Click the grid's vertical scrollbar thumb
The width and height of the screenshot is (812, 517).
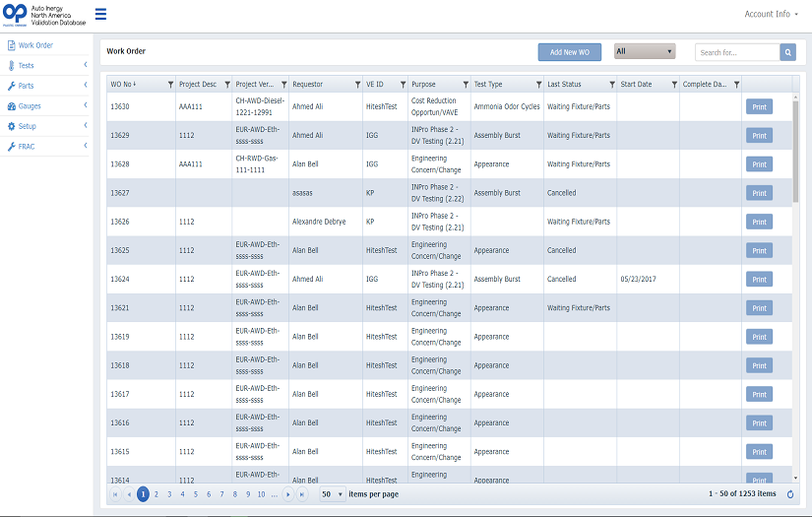(x=795, y=152)
